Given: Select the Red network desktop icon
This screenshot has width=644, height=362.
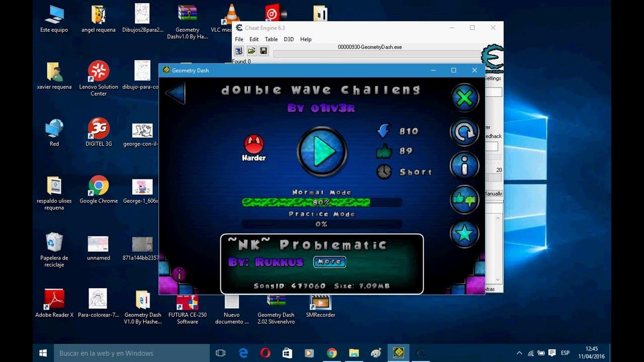Looking at the screenshot, I should [x=54, y=133].
